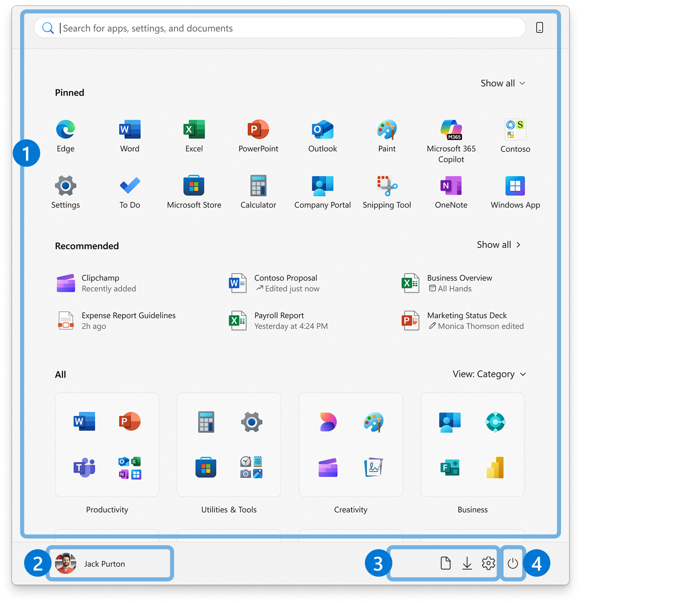Open the View: Category dropdown

[x=489, y=374]
